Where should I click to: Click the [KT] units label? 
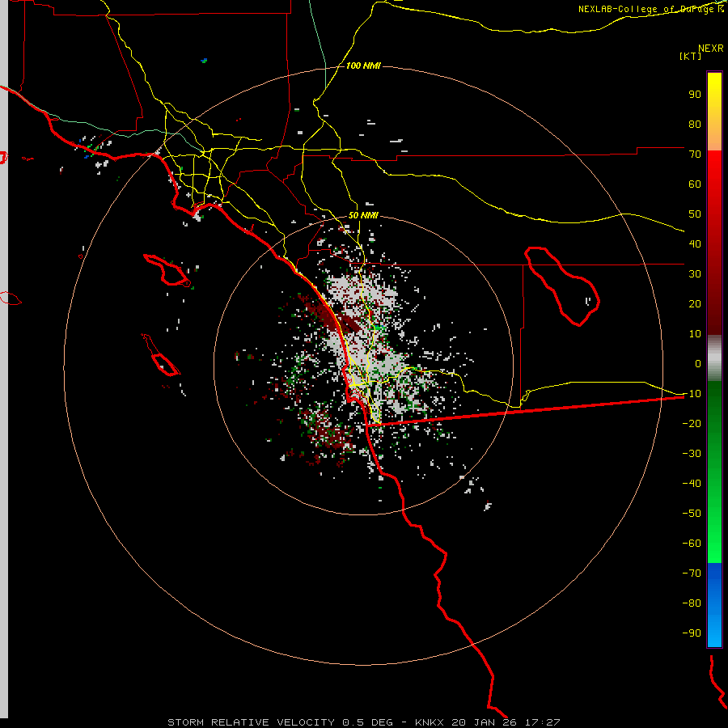point(690,56)
